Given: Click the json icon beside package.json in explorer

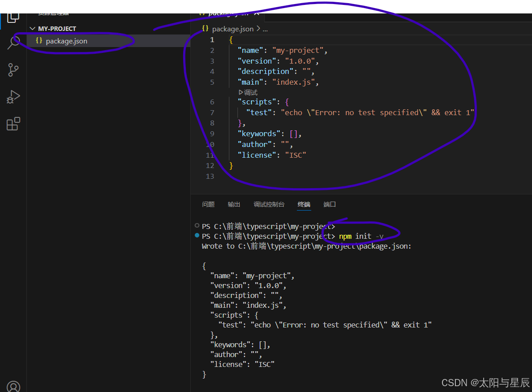Looking at the screenshot, I should [x=39, y=40].
